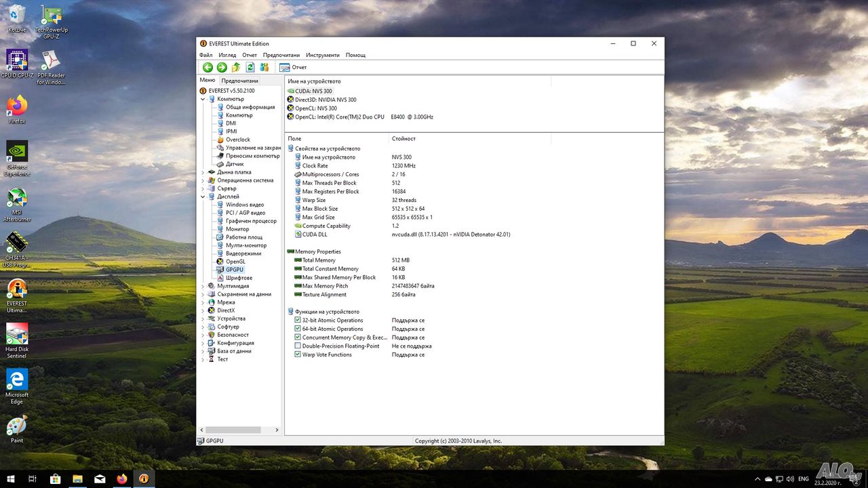Launch Firefox from the desktop
This screenshot has width=868, height=488.
[17, 110]
